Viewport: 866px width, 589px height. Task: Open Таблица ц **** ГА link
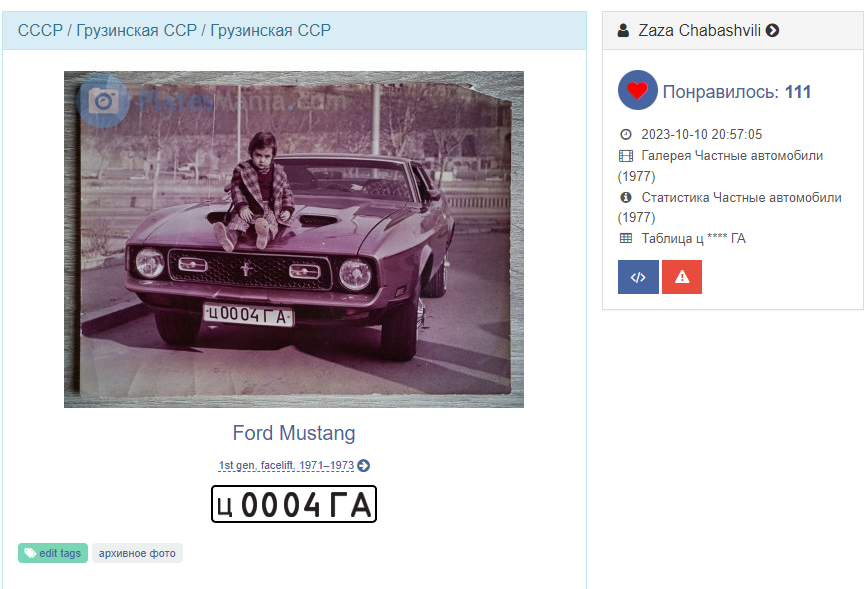[x=693, y=238]
